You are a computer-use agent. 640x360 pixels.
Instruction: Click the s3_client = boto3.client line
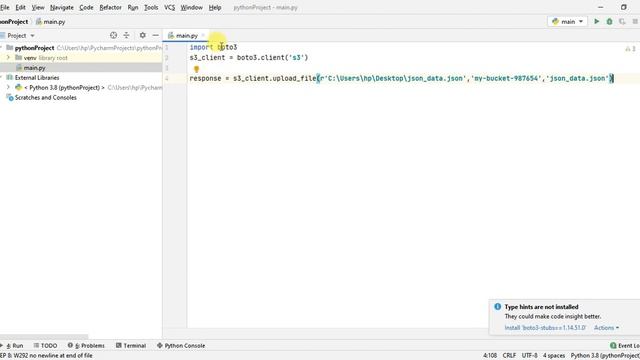coord(249,58)
